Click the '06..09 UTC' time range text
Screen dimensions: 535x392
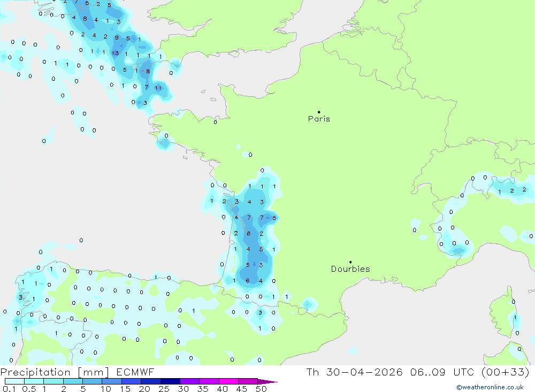(442, 372)
